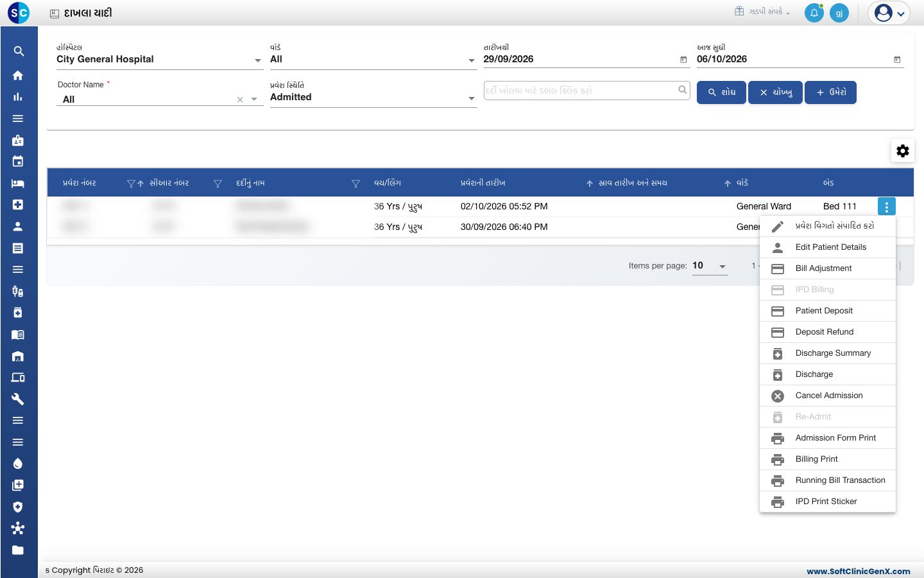The image size is (924, 578).
Task: Click the notification bell icon
Action: (814, 13)
